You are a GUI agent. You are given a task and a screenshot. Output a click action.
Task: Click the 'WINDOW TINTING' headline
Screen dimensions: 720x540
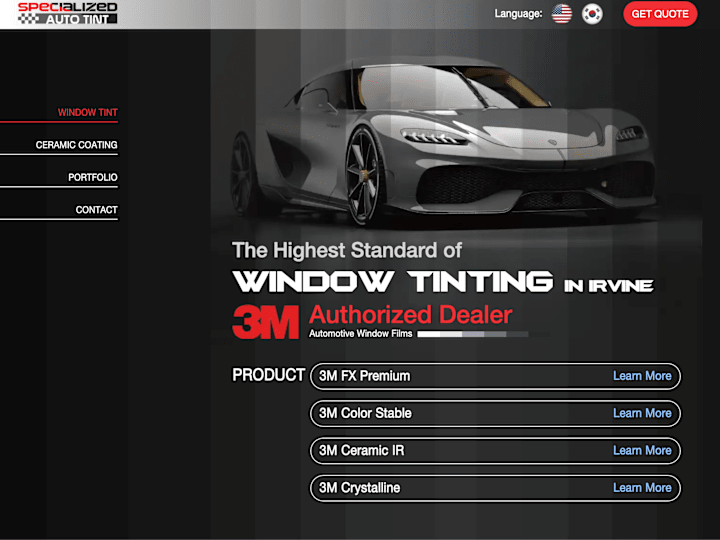point(393,281)
